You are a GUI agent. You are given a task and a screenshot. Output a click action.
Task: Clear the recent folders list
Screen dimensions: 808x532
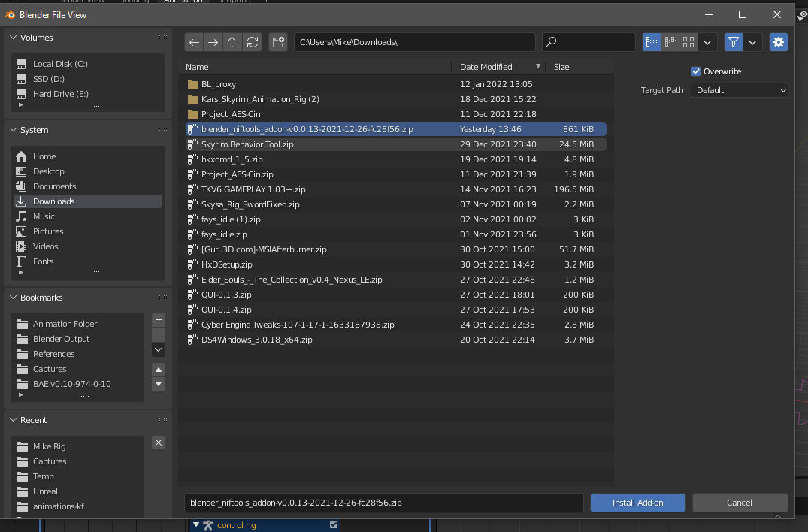(x=159, y=443)
